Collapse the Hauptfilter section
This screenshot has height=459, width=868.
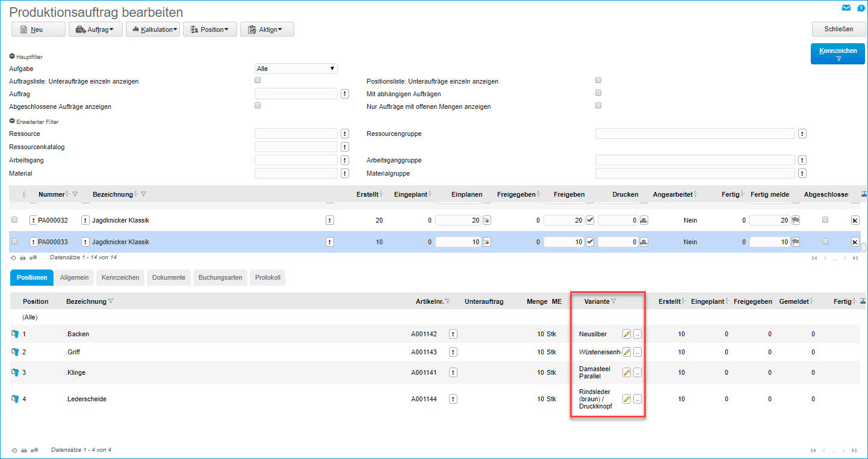tap(12, 57)
